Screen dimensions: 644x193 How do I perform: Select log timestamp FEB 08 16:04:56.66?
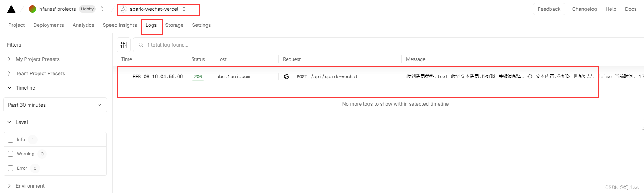click(158, 77)
